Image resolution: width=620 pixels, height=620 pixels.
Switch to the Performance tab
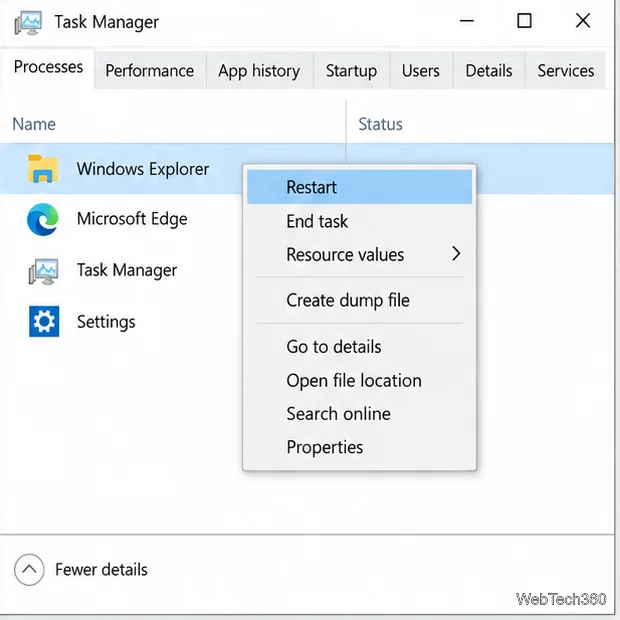click(150, 71)
